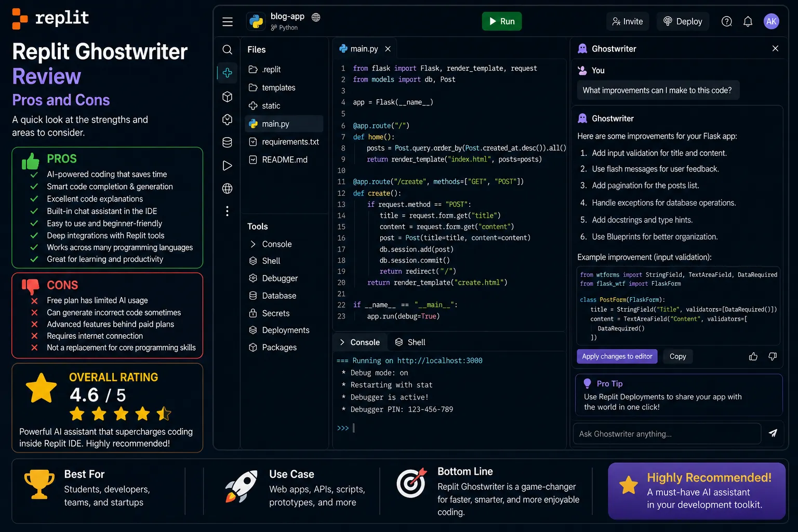This screenshot has width=798, height=532.
Task: Close the Ghostwriter panel
Action: pyautogui.click(x=775, y=48)
